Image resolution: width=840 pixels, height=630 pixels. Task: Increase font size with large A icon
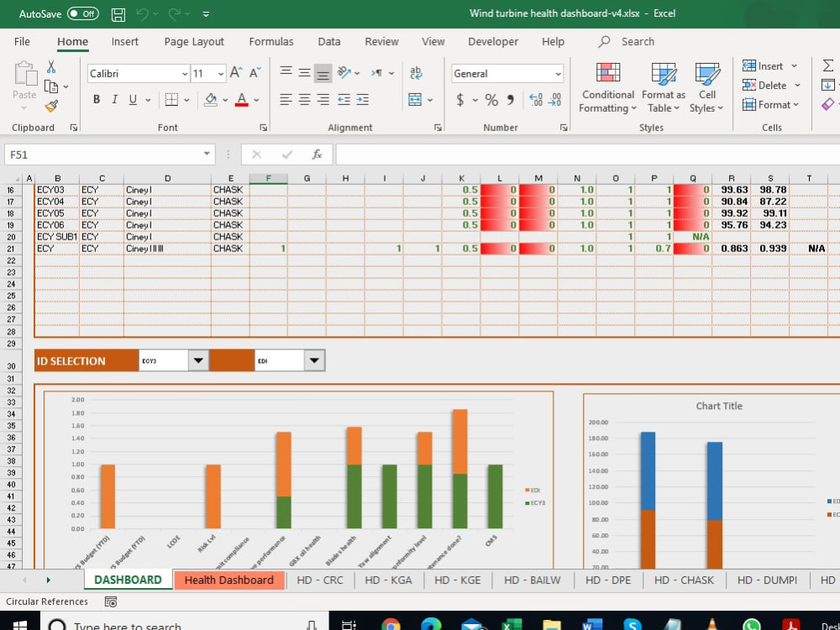pos(236,73)
